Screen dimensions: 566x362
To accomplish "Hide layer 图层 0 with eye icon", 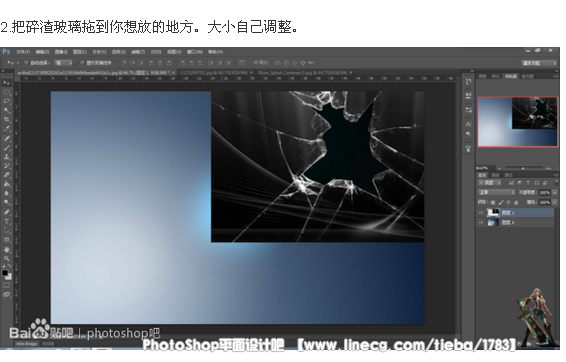I will (481, 223).
